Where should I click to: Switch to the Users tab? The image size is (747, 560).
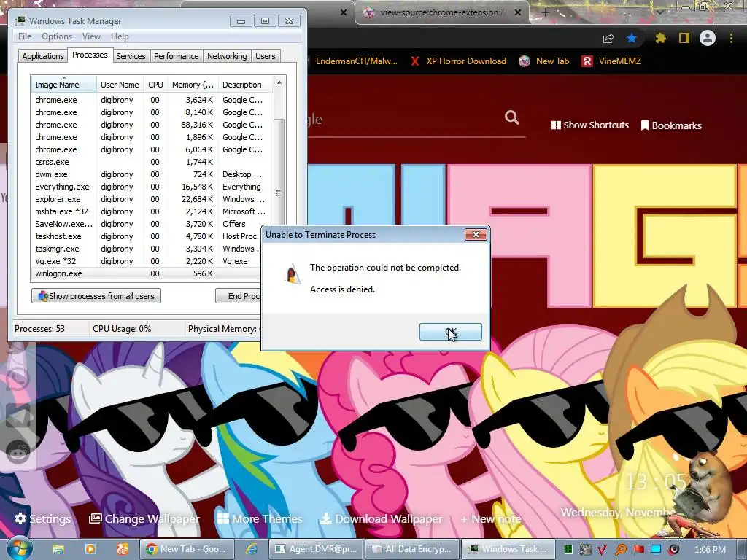(x=265, y=55)
